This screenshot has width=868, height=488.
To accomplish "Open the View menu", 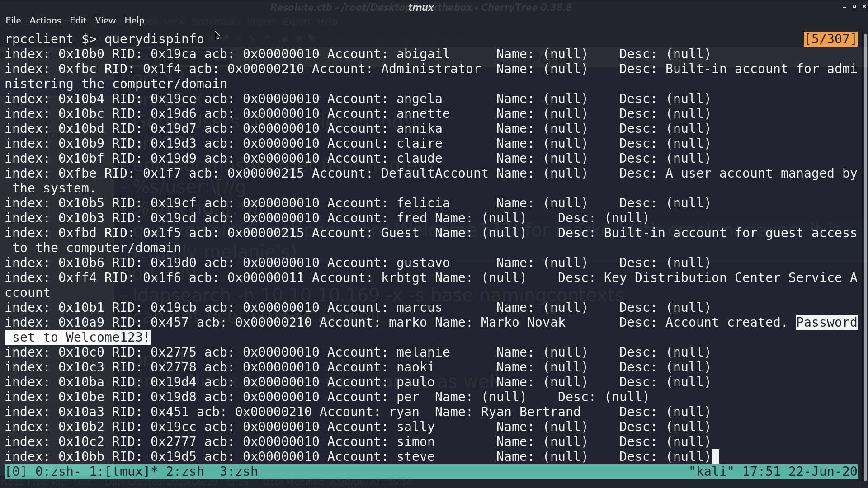I will pyautogui.click(x=105, y=20).
